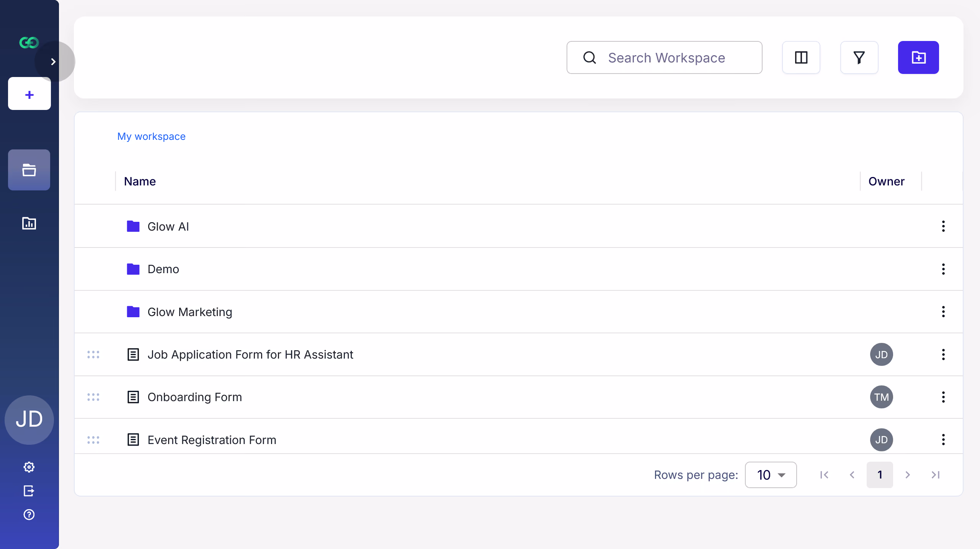Click the drag handle for Onboarding Form
980x549 pixels.
pos(93,397)
